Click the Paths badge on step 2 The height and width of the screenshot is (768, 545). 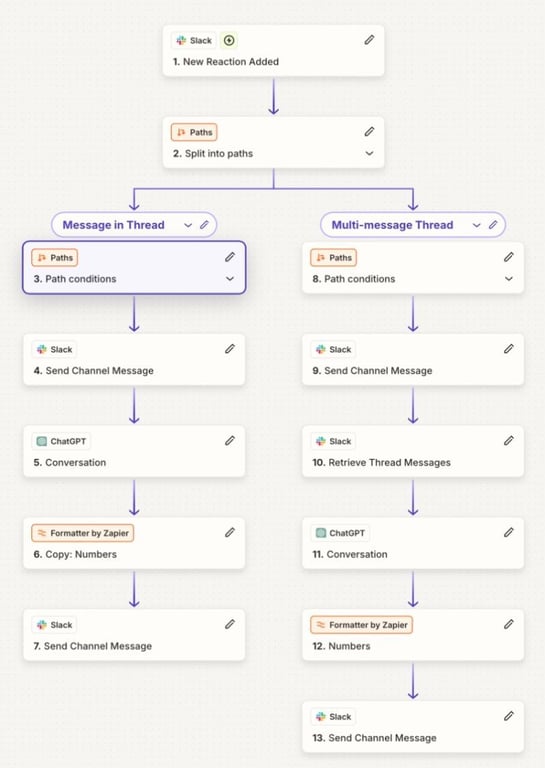(x=194, y=132)
